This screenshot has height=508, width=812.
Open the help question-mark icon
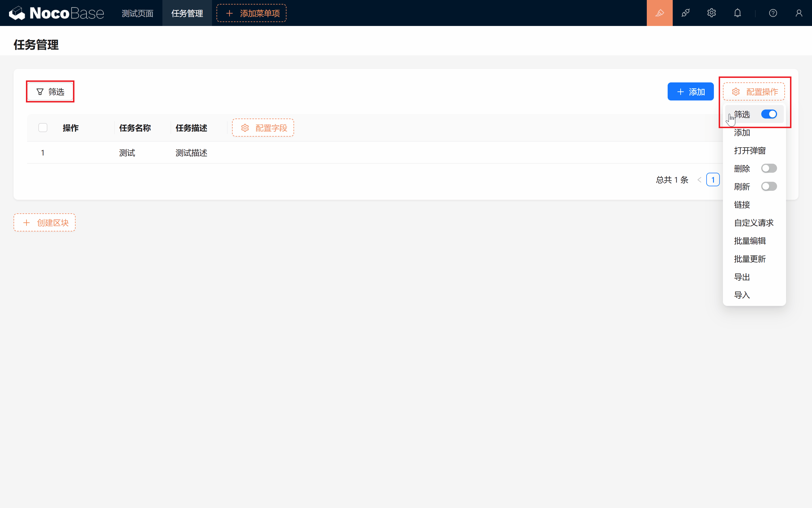773,13
